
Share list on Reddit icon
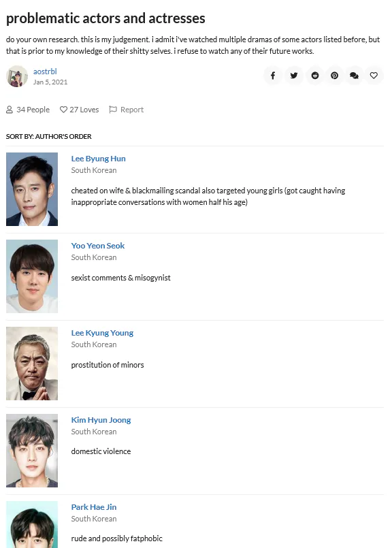point(315,76)
